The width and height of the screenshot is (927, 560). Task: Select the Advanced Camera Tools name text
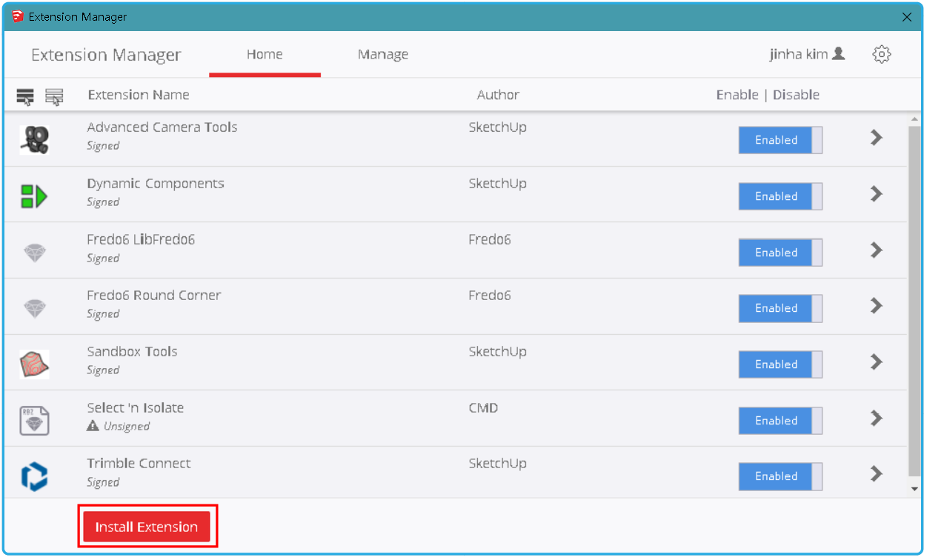click(162, 127)
